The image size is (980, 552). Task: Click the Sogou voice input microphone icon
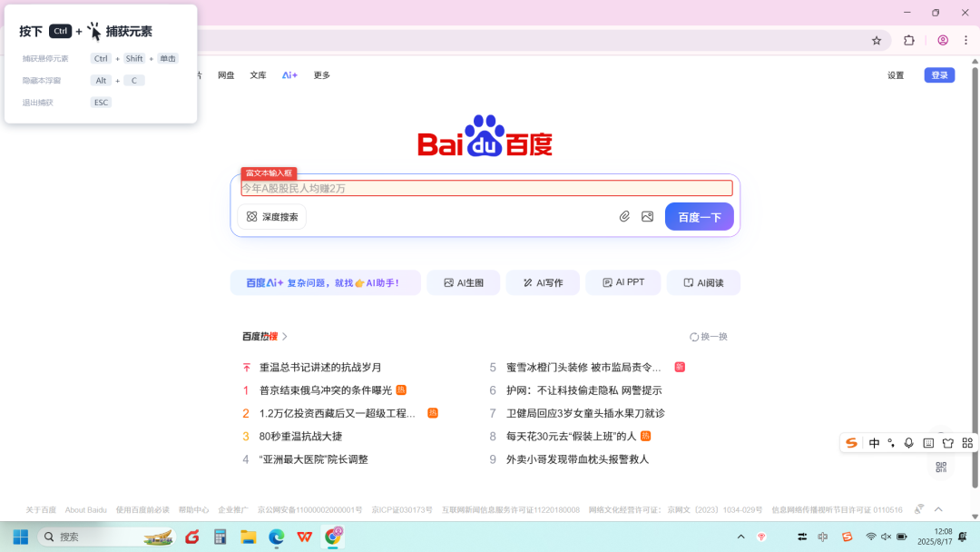click(908, 443)
